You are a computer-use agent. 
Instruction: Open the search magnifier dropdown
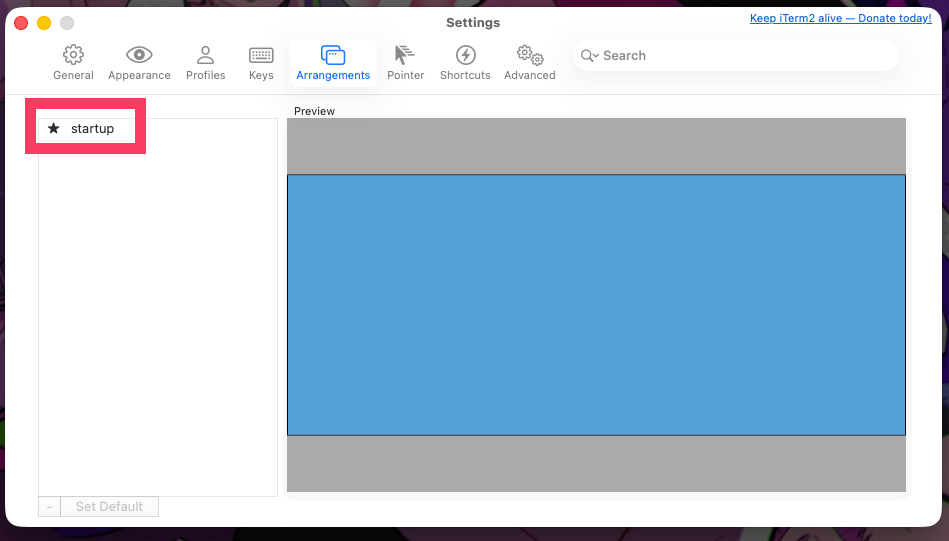click(x=589, y=56)
